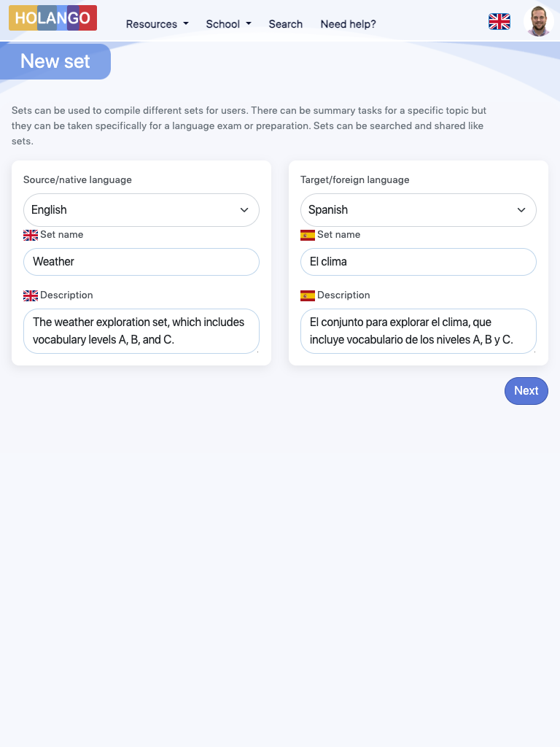Screen dimensions: 560x747
Task: Open the user profile avatar
Action: (539, 21)
